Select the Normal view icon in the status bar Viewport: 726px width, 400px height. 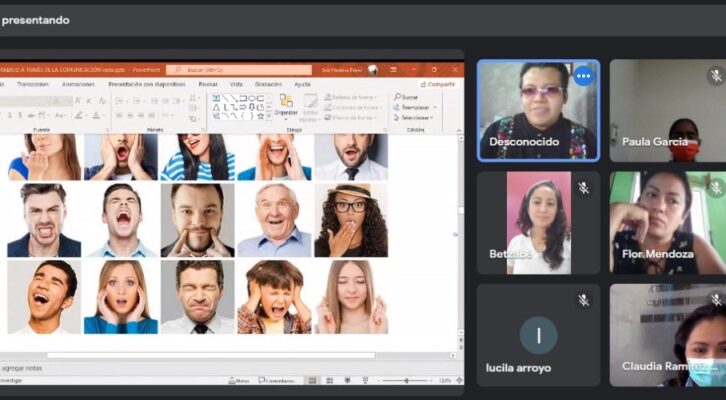tap(313, 381)
